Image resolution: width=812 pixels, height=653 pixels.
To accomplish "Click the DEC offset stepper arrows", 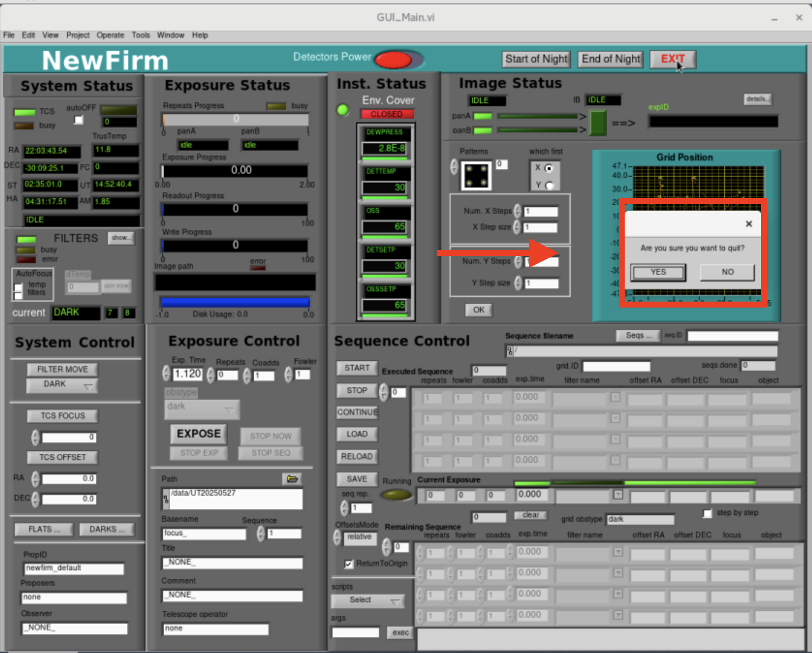I will click(36, 499).
